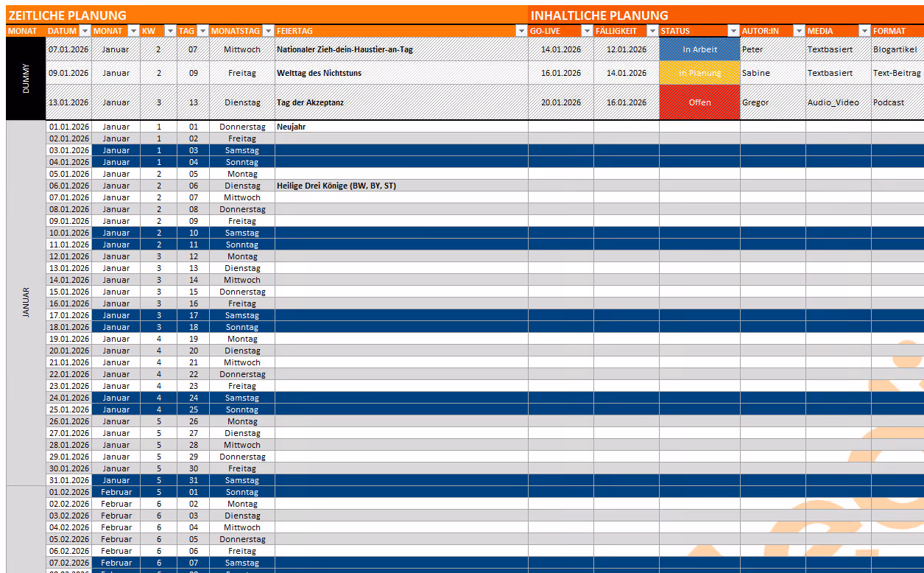This screenshot has height=573, width=924.
Task: Open the GO-LIVE filter dropdown
Action: tap(587, 31)
